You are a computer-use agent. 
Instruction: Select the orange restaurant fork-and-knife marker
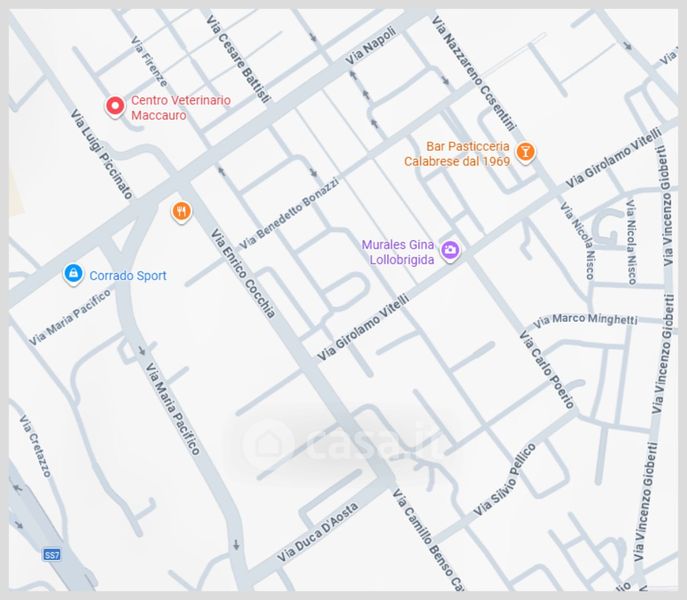pos(181,211)
